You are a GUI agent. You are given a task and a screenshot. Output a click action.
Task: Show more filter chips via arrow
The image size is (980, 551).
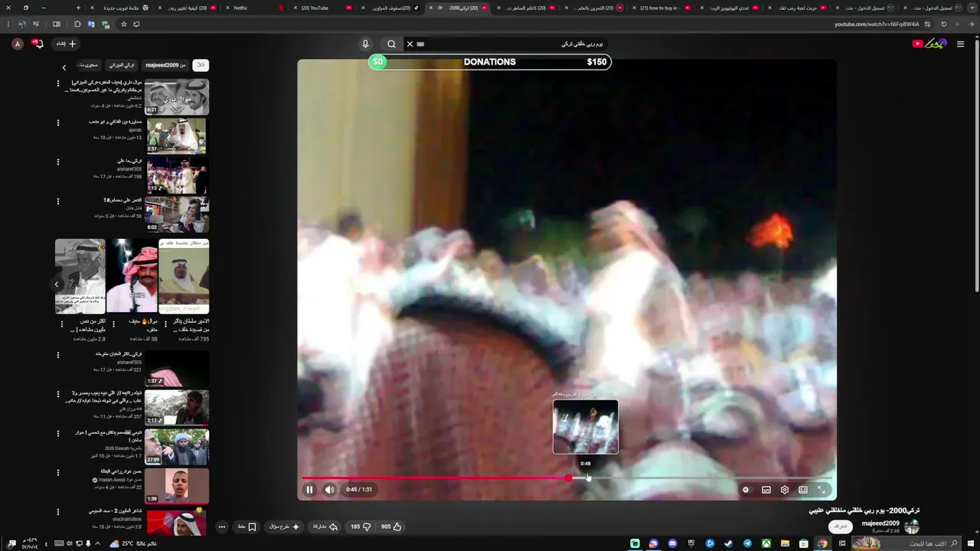coord(64,67)
